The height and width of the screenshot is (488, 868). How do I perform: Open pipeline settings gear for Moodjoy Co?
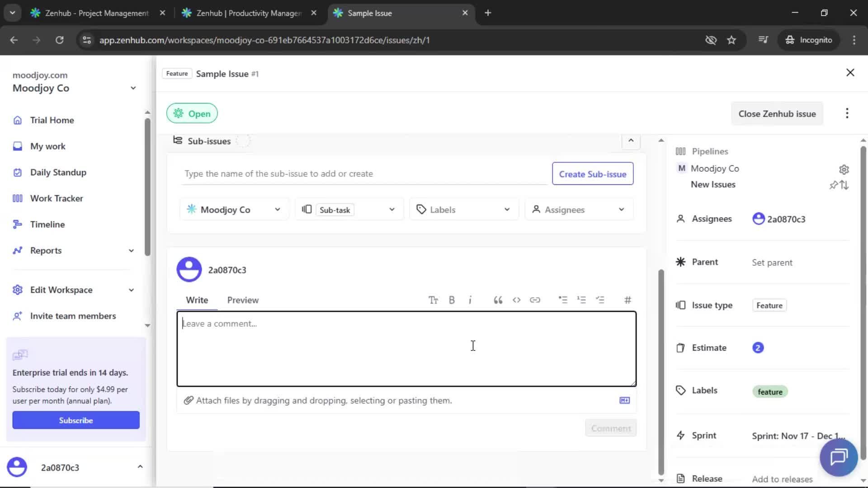point(844,169)
